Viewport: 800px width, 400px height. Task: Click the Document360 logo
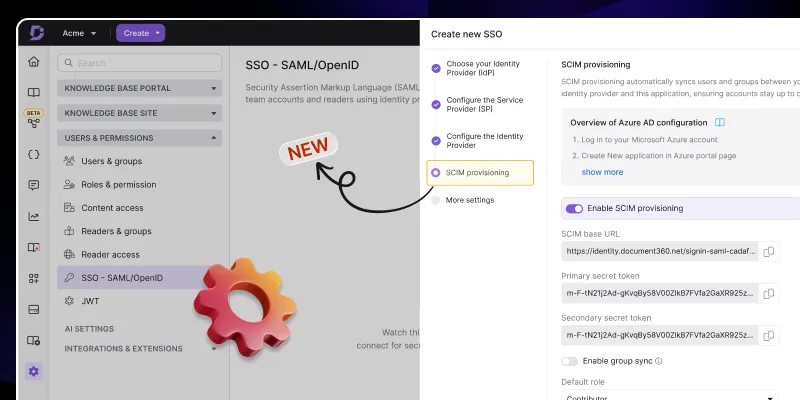point(37,33)
